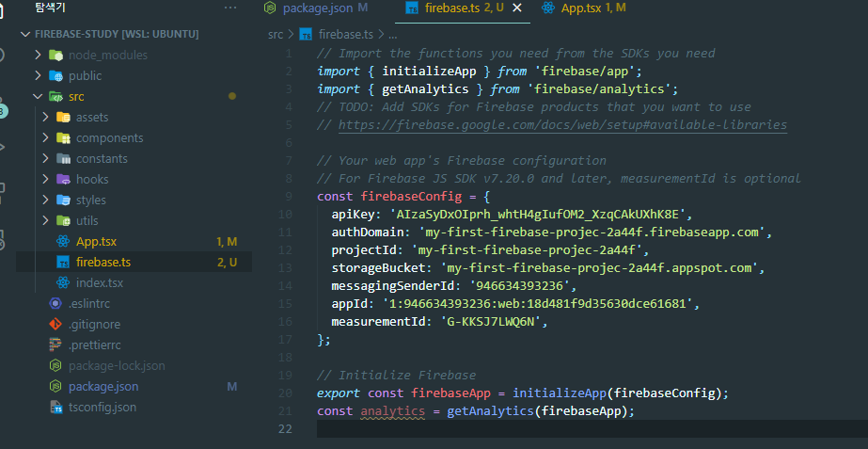Viewport: 868px width, 449px height.
Task: Select firebase.ts in the explorer tree
Action: click(103, 263)
